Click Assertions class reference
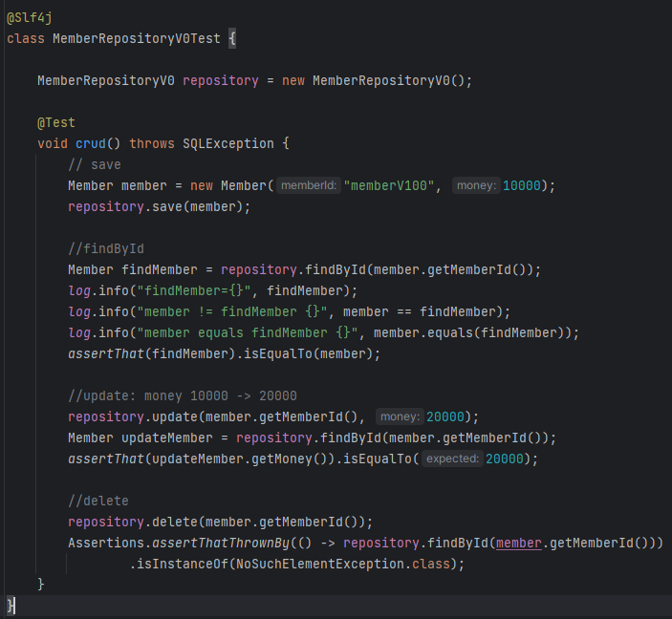This screenshot has height=619, width=672. tap(106, 543)
